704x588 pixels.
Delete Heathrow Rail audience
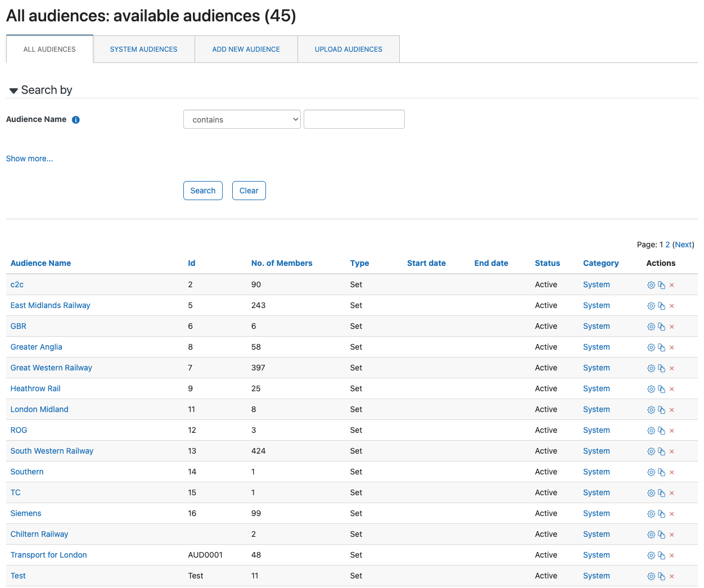[x=672, y=389]
